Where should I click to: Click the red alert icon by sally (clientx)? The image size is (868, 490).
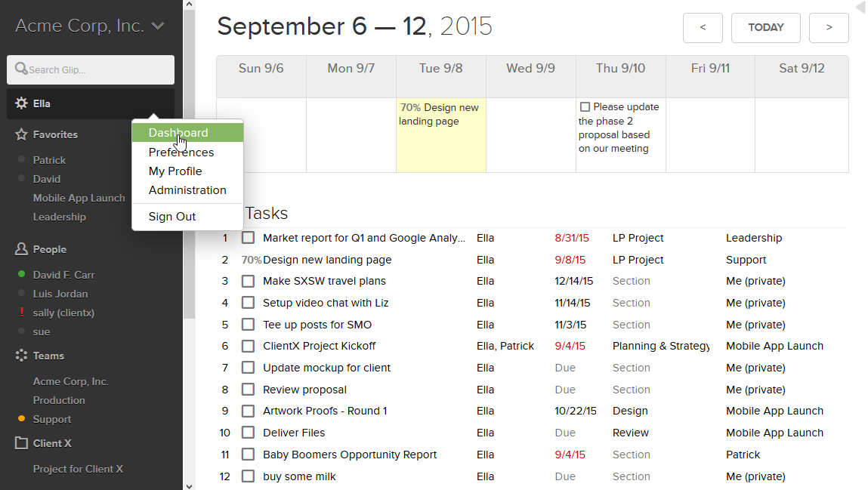[x=22, y=313]
